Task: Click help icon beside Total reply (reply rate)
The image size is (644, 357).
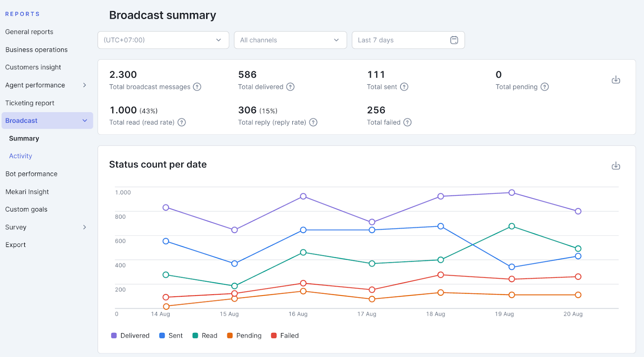Action: [313, 122]
